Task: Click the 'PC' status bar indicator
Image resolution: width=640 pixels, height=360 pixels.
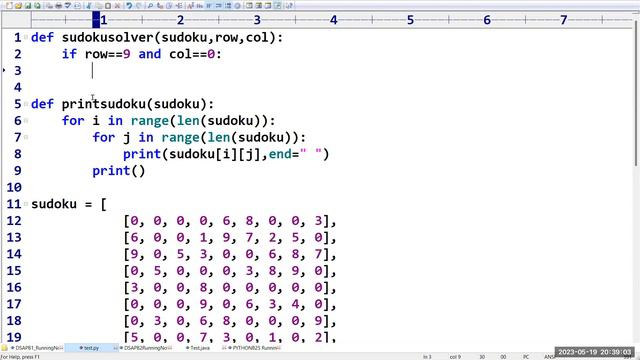Action: point(526,357)
